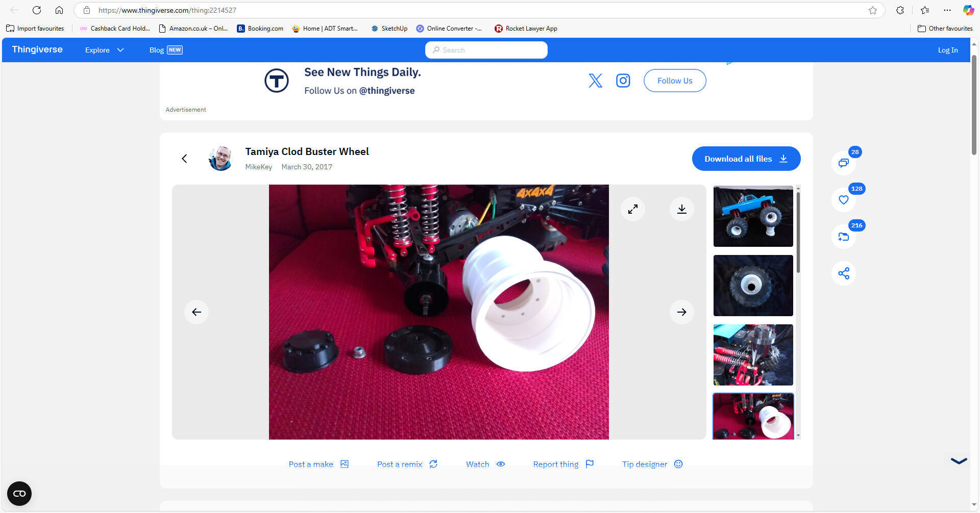Screen dimensions: 980x513
Task: Click the Thingiverse logo
Action: tap(37, 49)
